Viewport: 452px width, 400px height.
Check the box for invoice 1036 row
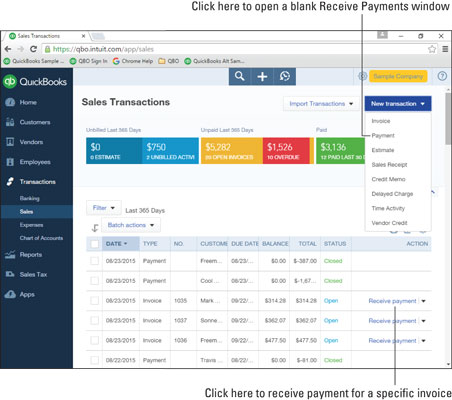click(95, 340)
